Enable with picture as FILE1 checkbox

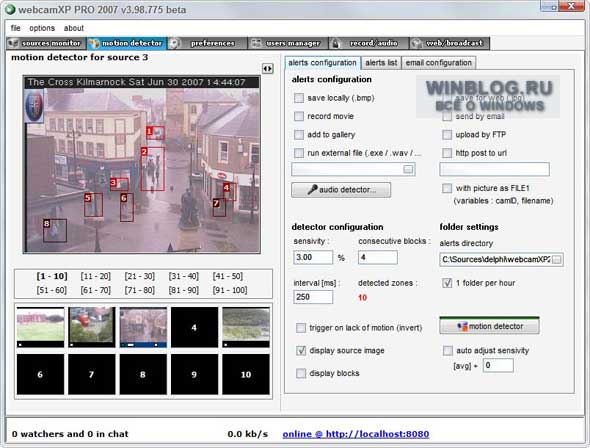click(447, 188)
